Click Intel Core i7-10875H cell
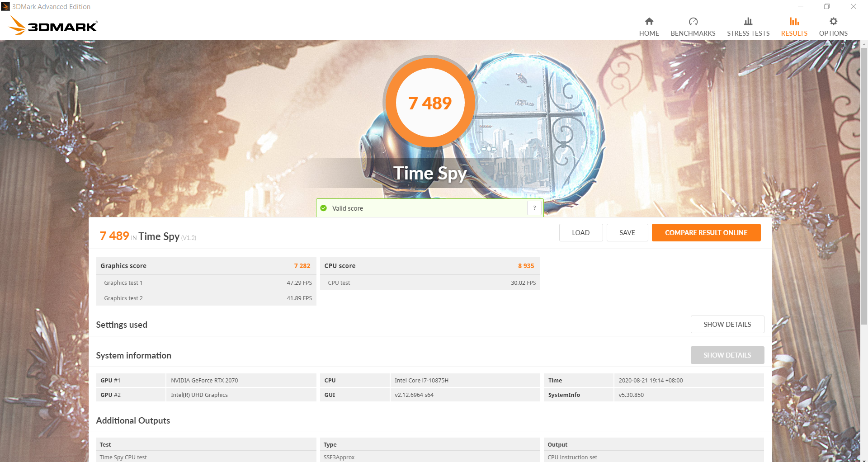This screenshot has width=868, height=462. [x=465, y=380]
